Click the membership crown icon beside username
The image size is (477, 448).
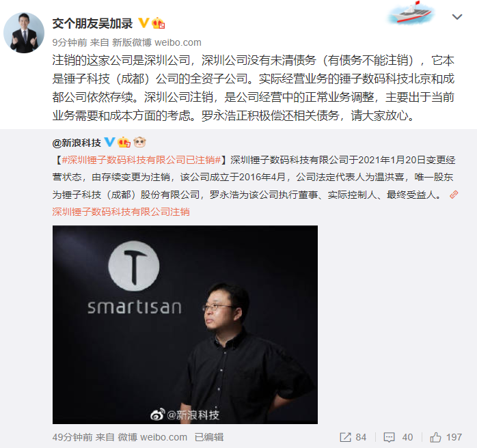point(158,23)
